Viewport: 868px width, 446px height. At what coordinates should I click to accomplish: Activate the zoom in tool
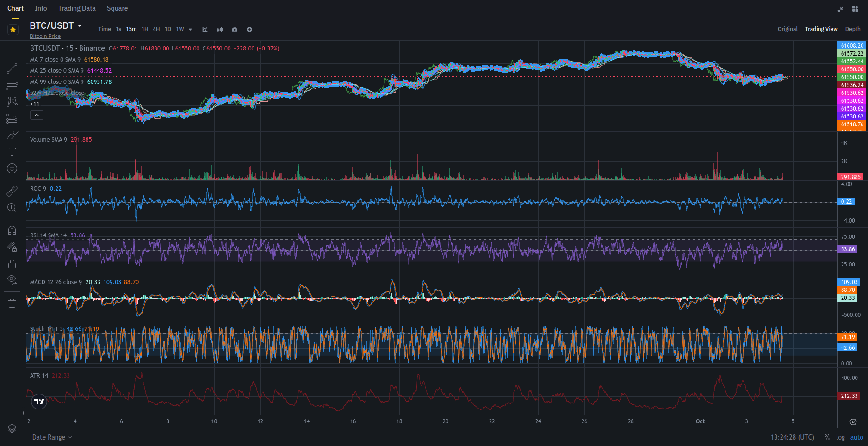(12, 208)
